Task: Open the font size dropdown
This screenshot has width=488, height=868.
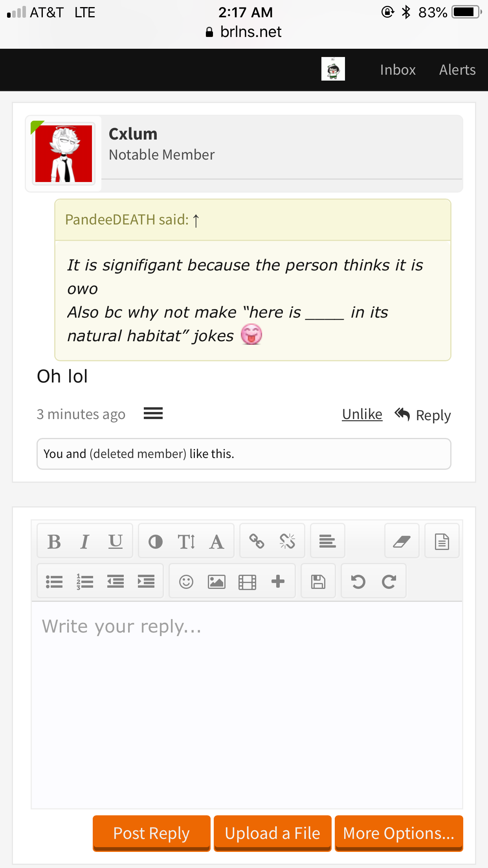Action: point(186,541)
